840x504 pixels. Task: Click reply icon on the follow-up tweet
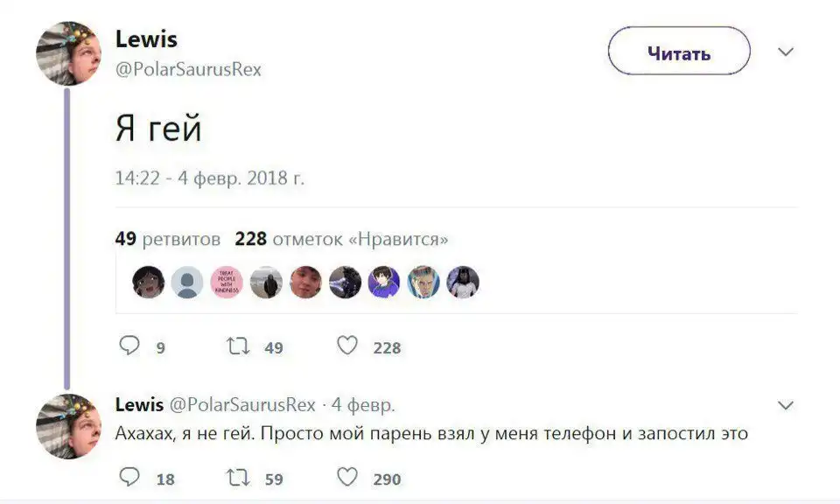pos(129,478)
